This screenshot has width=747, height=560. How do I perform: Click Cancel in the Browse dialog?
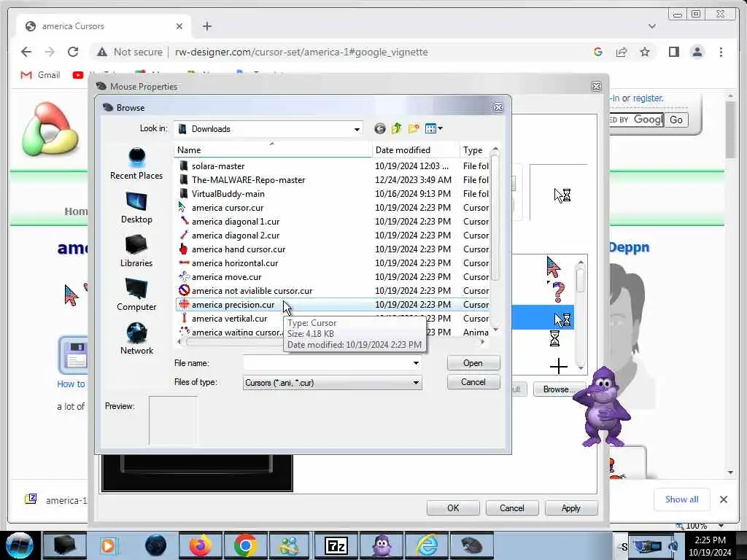point(473,382)
